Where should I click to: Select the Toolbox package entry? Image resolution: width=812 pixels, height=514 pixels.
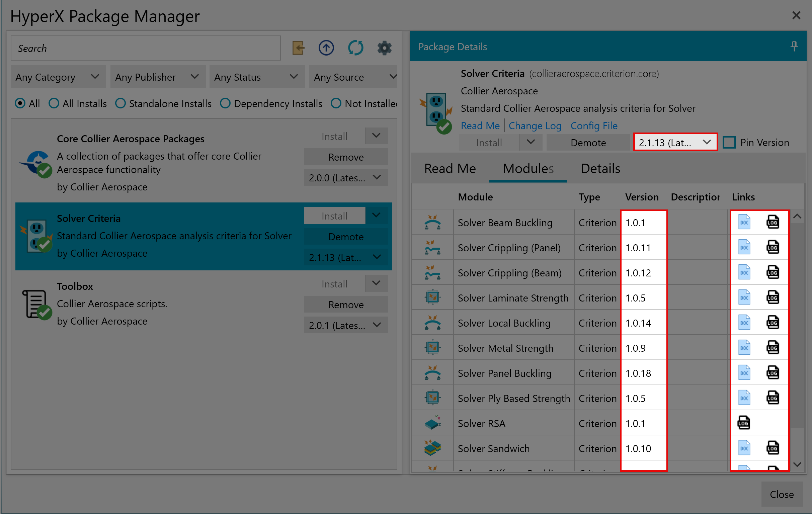(x=204, y=304)
